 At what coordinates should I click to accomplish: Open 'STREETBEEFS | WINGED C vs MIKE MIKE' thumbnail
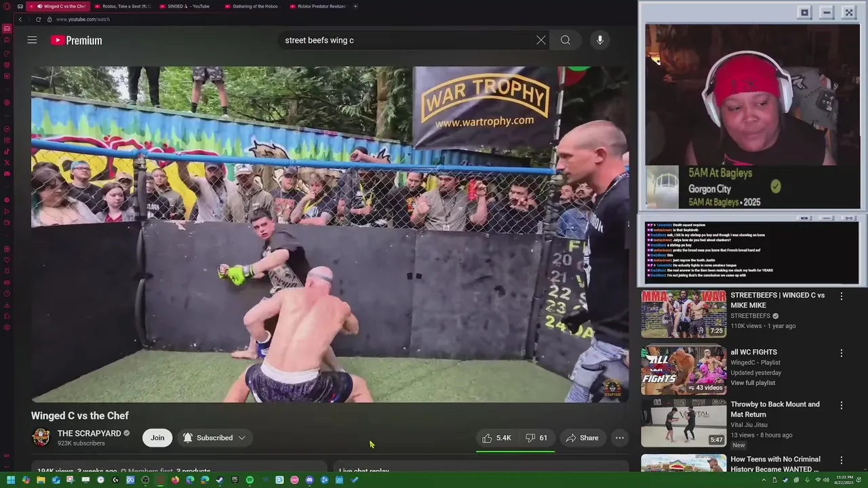click(684, 314)
